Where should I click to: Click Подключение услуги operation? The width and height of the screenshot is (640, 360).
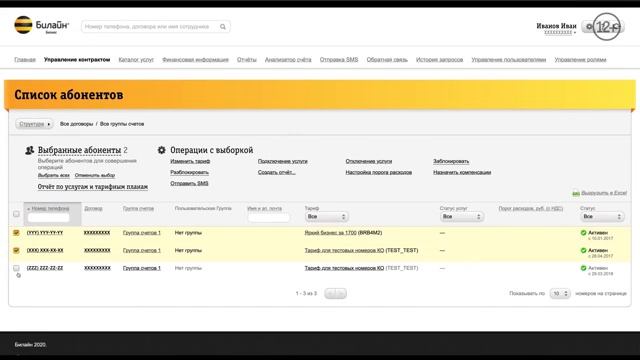click(282, 161)
